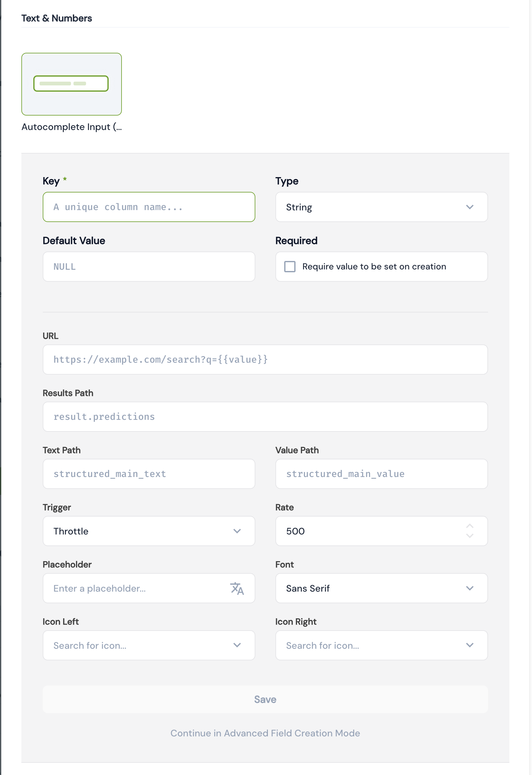Select the Autocomplete Input interface thumbnail
Viewport: 532px width, 775px height.
point(71,84)
